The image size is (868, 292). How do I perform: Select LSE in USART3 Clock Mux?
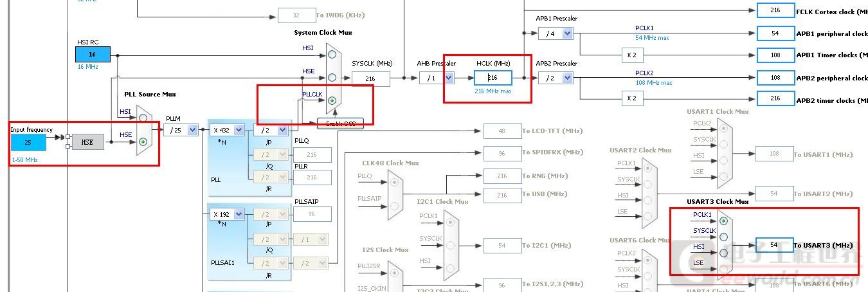(x=723, y=269)
